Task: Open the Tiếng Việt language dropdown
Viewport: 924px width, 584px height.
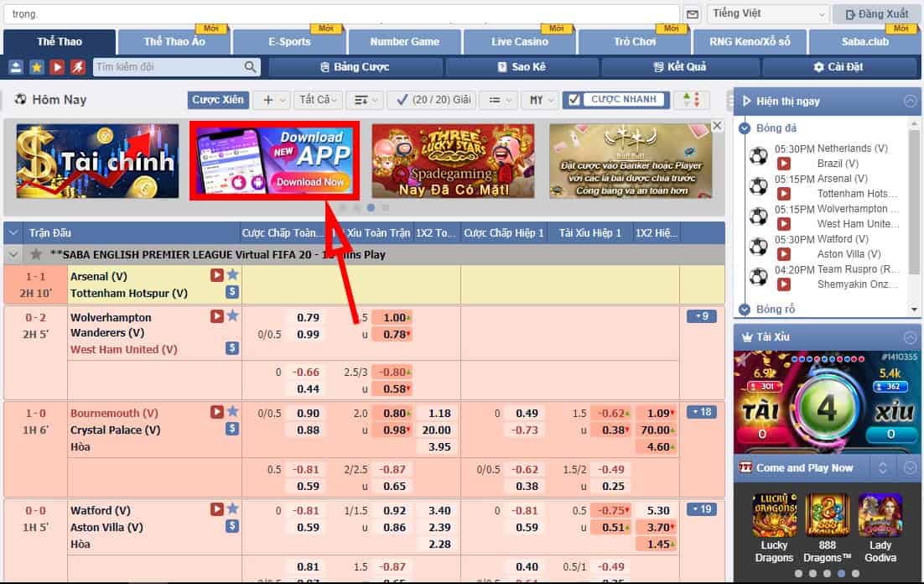Action: point(768,14)
